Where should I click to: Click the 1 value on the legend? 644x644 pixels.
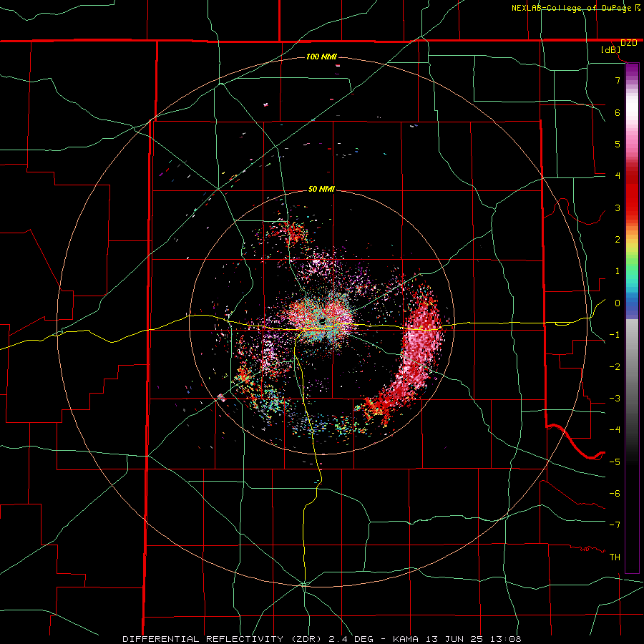[618, 271]
